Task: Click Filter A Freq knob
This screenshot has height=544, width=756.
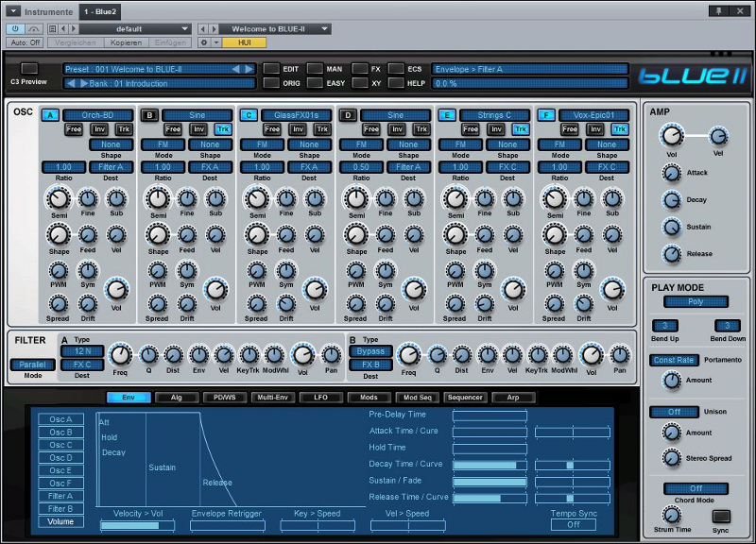Action: [120, 356]
